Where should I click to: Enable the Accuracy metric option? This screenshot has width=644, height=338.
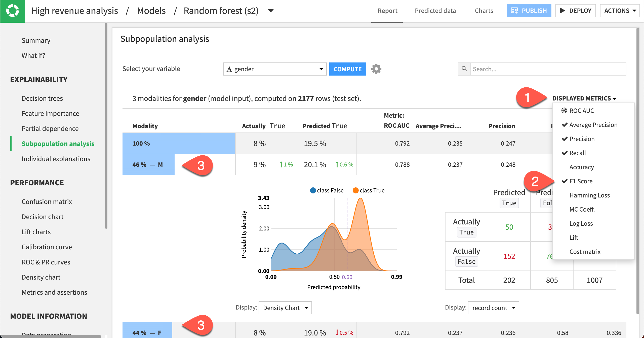tap(581, 167)
